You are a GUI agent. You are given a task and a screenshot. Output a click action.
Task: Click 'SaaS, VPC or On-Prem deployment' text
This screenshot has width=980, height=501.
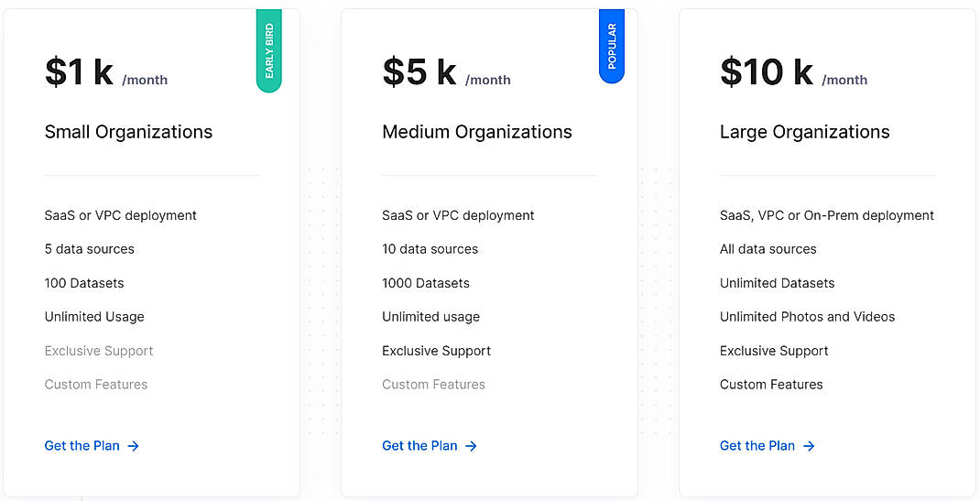point(827,215)
